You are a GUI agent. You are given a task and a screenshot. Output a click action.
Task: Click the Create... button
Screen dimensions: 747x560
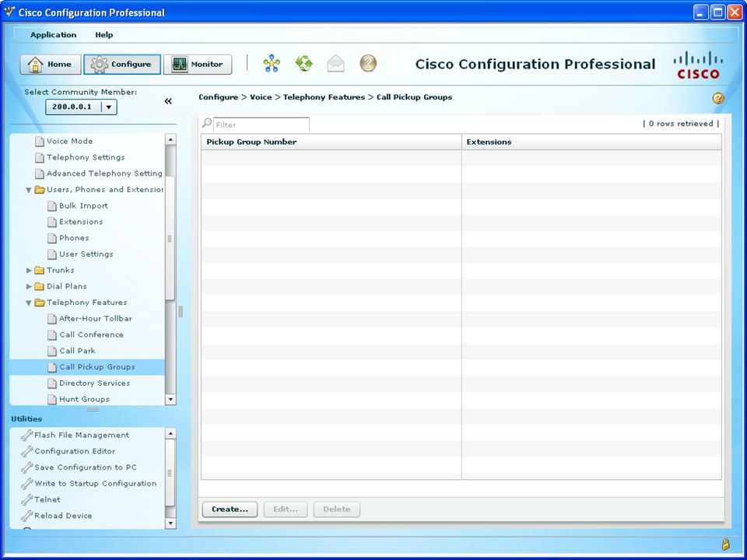(230, 509)
